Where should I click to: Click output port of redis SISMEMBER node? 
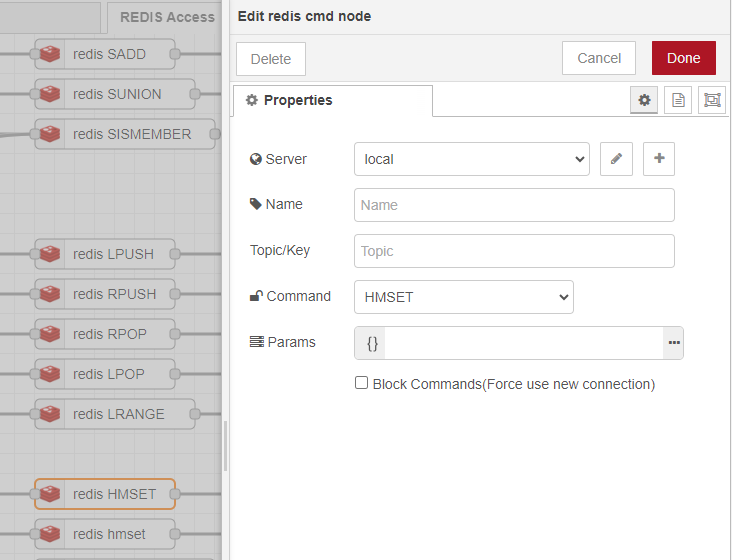pos(215,134)
